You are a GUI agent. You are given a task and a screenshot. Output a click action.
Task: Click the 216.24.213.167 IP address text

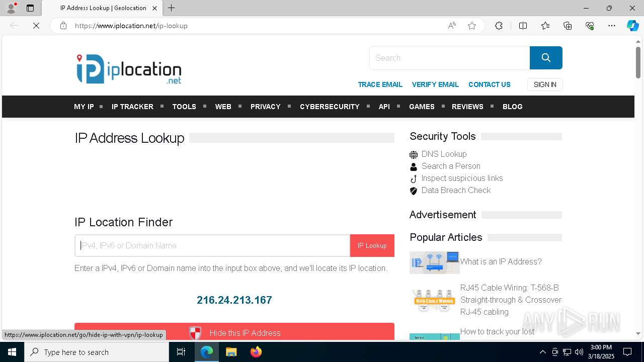[234, 300]
